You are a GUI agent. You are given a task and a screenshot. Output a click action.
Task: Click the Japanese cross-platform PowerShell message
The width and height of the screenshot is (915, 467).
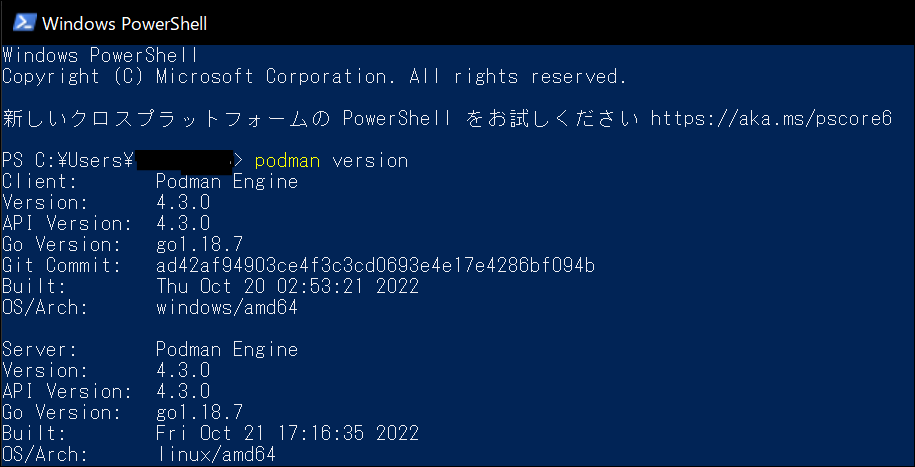pos(320,119)
